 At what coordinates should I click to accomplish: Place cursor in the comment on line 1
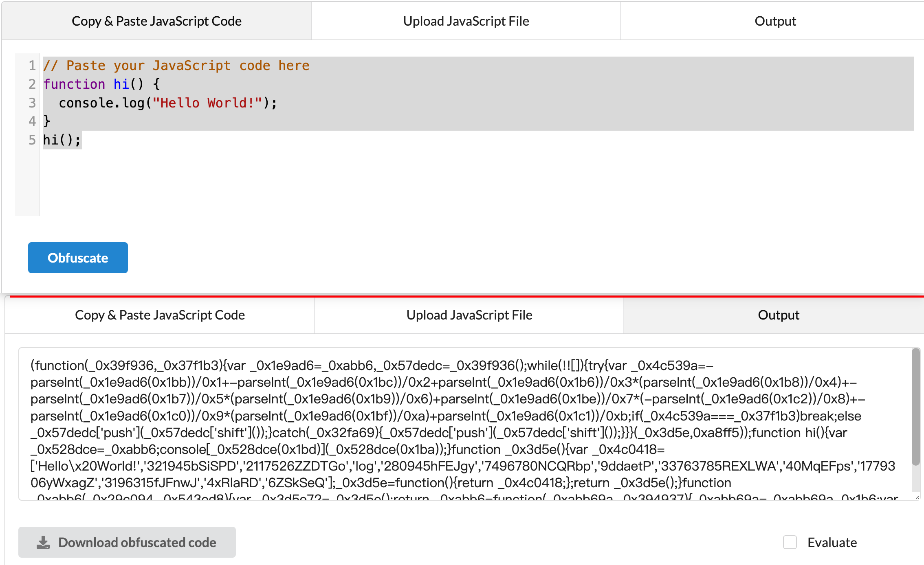pyautogui.click(x=176, y=66)
